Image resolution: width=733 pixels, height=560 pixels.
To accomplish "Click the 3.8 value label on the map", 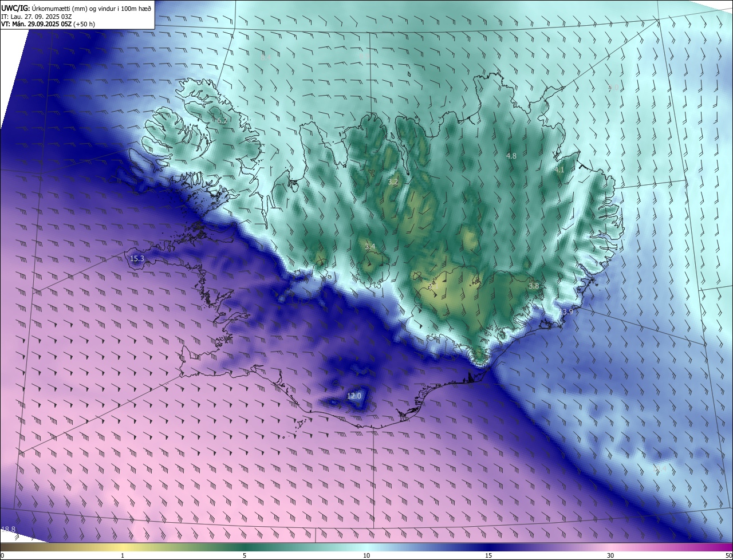I will click(534, 286).
